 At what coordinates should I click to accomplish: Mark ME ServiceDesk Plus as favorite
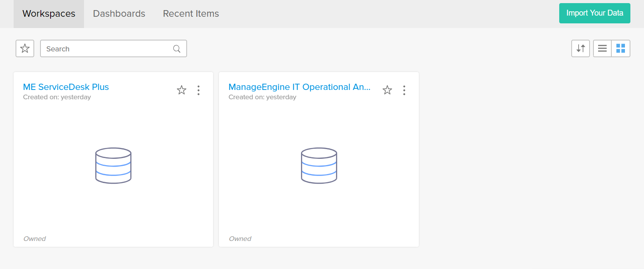click(182, 90)
